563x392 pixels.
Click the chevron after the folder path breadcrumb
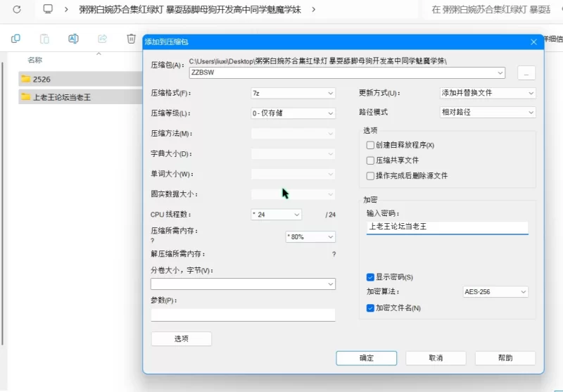click(313, 9)
